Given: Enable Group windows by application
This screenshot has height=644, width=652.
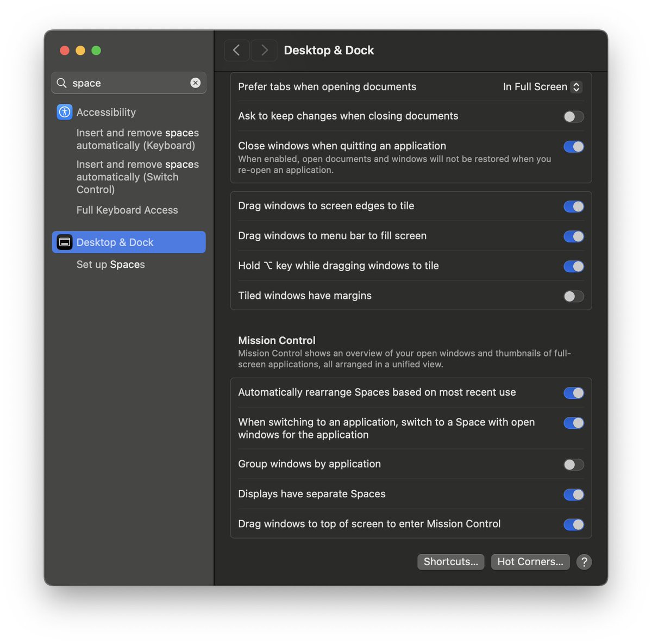Looking at the screenshot, I should (x=574, y=464).
